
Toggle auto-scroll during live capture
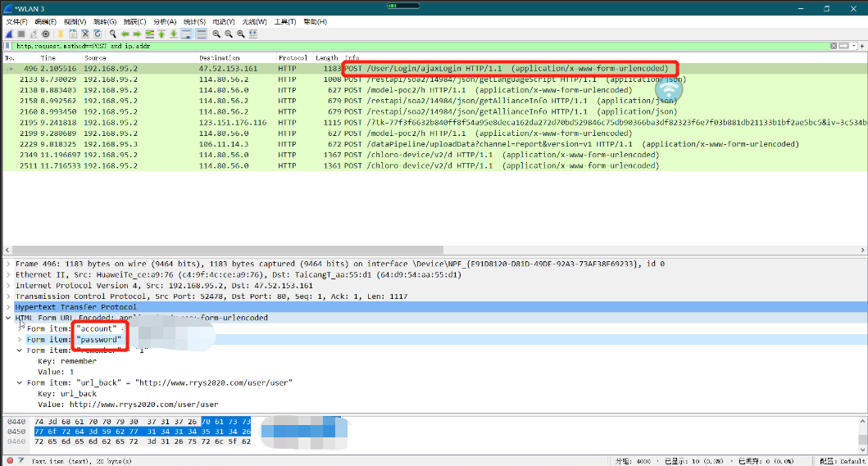[x=186, y=34]
